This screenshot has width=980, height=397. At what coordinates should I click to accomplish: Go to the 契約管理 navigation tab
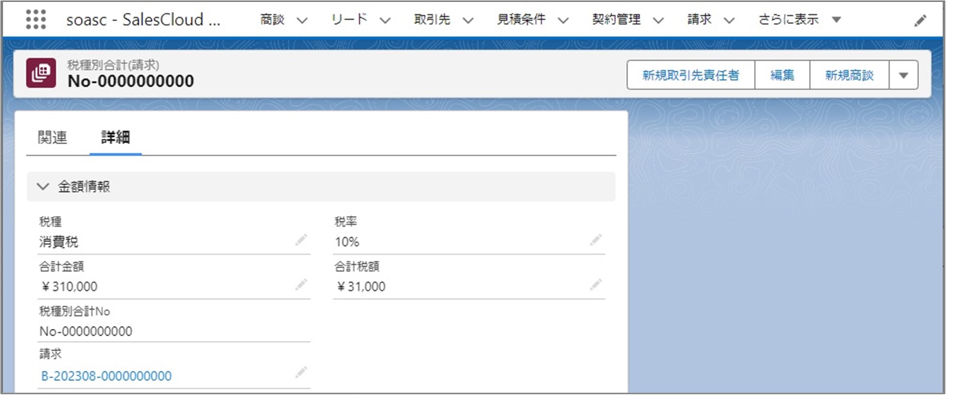[616, 19]
